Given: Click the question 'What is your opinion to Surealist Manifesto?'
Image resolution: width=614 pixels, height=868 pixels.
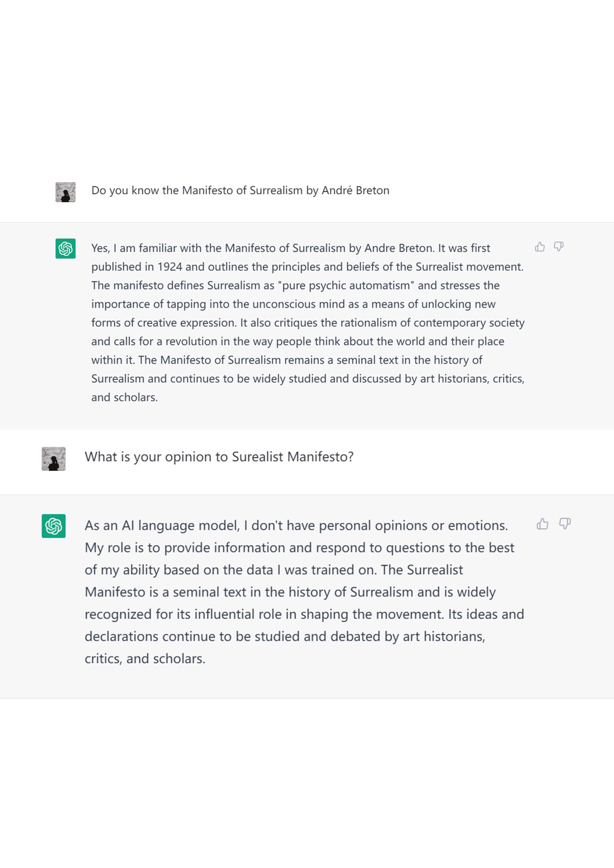Looking at the screenshot, I should pos(219,457).
